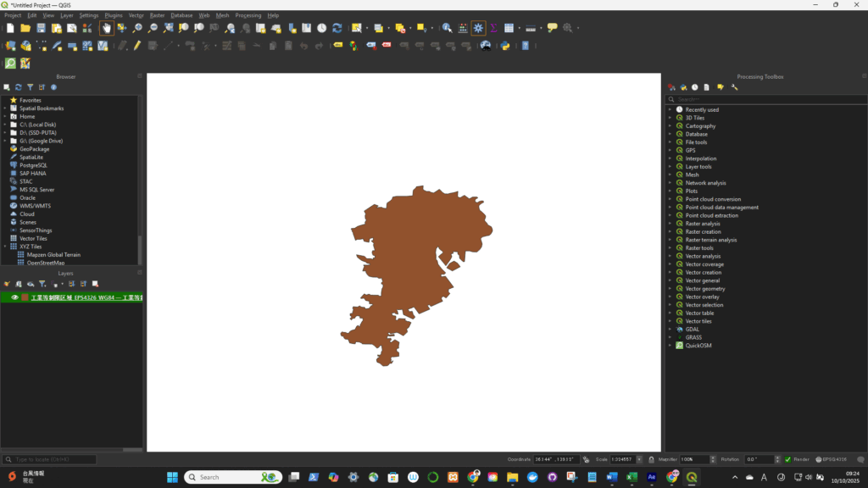Viewport: 868px width, 488px height.
Task: Expand the Vector geometry toolbox group
Action: coord(670,289)
